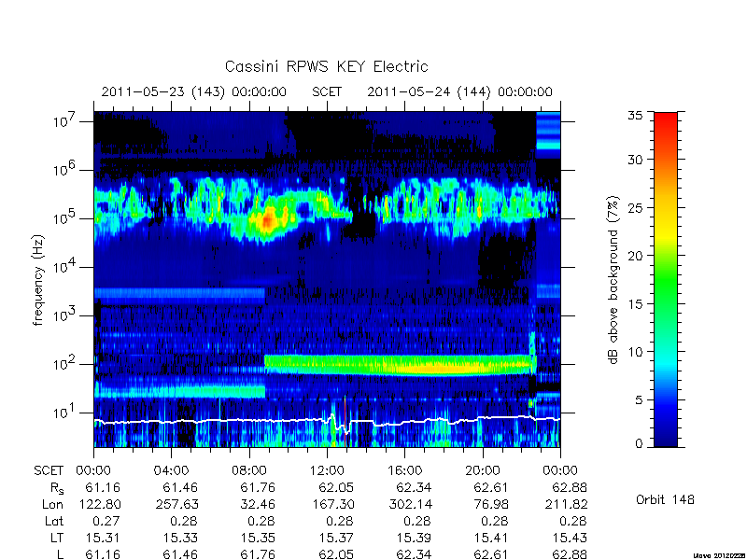
Task: Click the yellow-green band near 100 Hz
Action: [400, 365]
